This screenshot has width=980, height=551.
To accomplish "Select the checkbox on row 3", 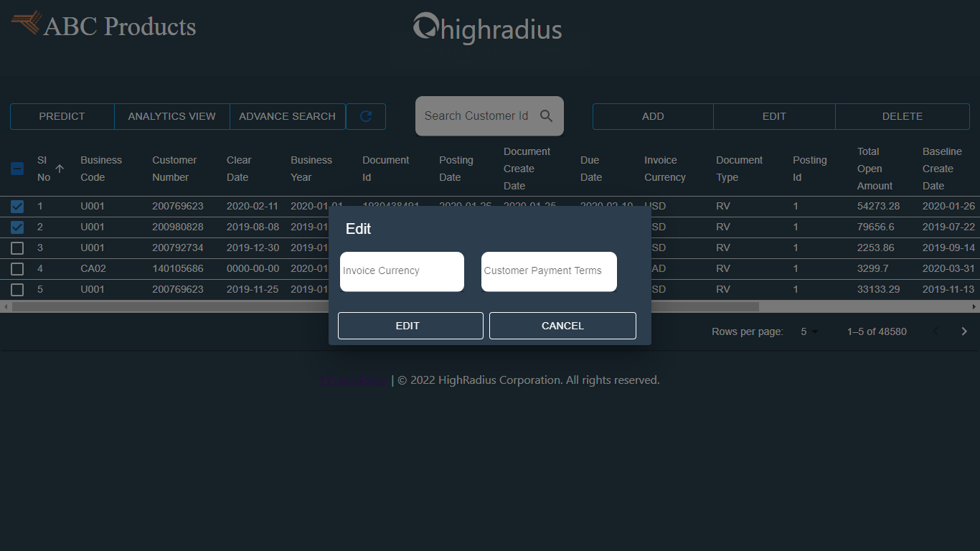I will (17, 248).
